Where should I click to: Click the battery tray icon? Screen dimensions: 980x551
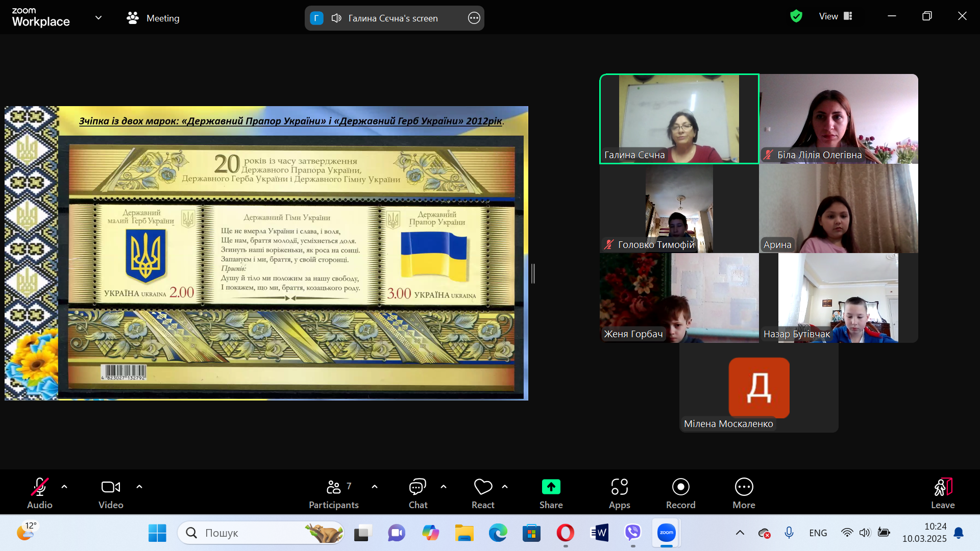(x=884, y=533)
